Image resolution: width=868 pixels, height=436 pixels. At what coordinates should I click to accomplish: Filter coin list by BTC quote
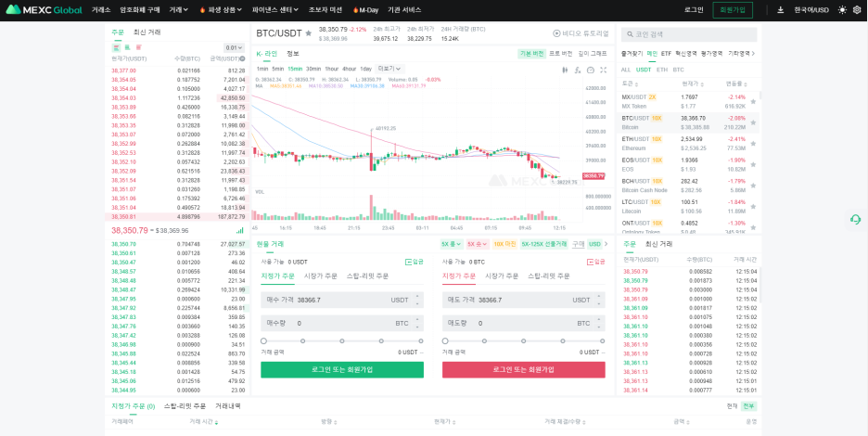[x=678, y=70]
